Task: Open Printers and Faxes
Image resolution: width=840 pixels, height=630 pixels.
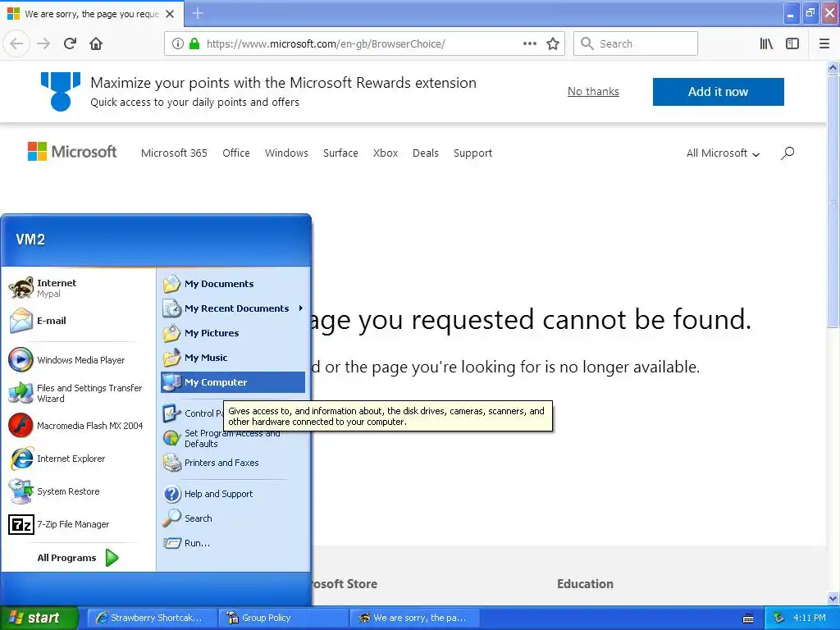Action: [233, 463]
